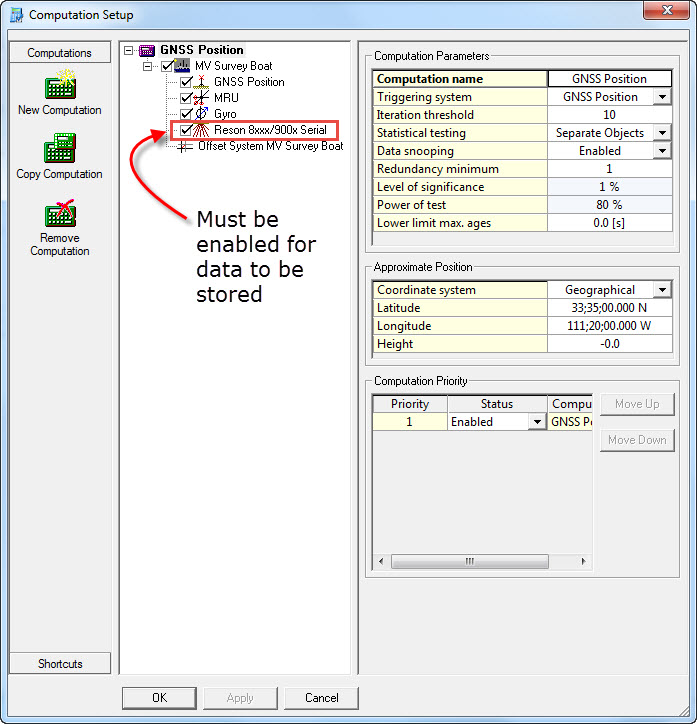
Task: Click the GNSS Position computation root icon
Action: (147, 50)
